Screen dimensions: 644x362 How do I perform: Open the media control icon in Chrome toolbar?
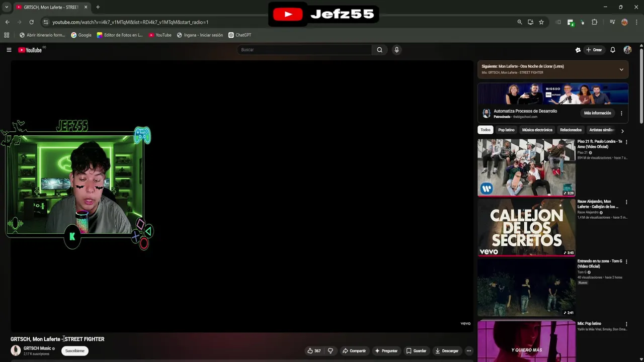[612, 22]
